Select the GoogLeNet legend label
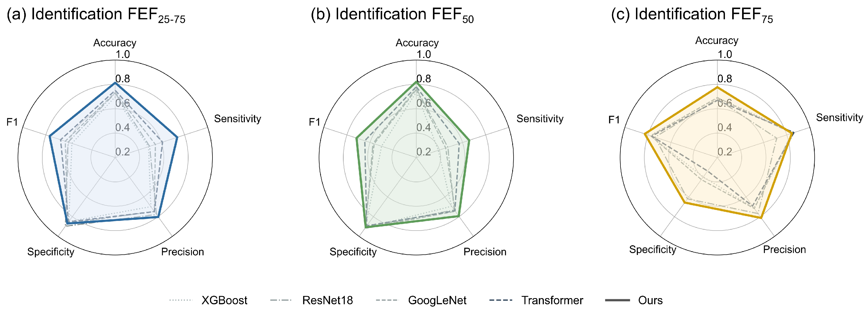 (x=437, y=300)
